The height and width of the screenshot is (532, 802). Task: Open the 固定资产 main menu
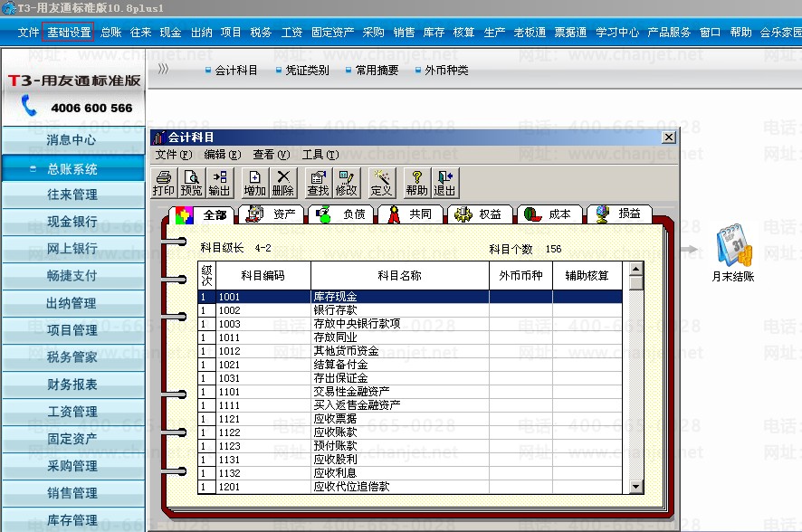tap(332, 33)
